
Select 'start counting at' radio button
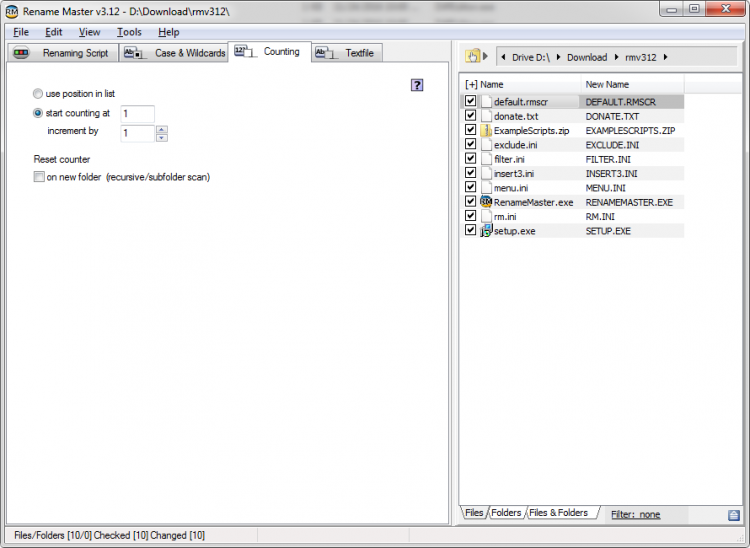tap(38, 113)
